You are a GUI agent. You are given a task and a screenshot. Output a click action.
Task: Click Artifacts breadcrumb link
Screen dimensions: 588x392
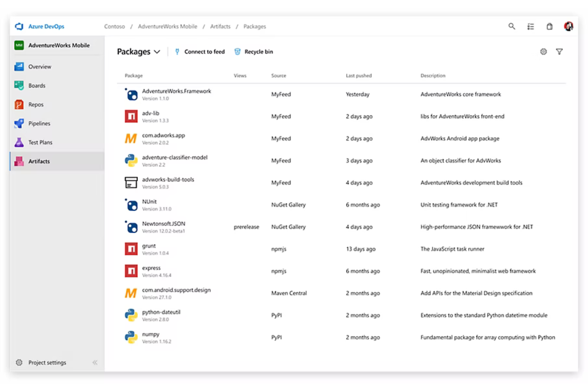coord(220,27)
